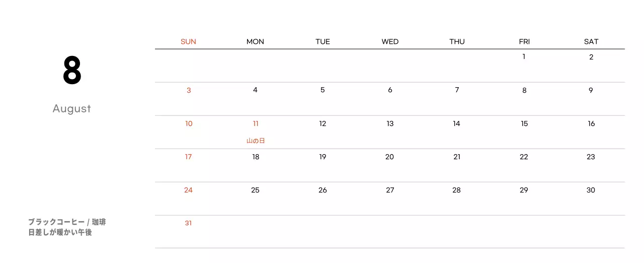Click the SUN column header

[x=188, y=42]
